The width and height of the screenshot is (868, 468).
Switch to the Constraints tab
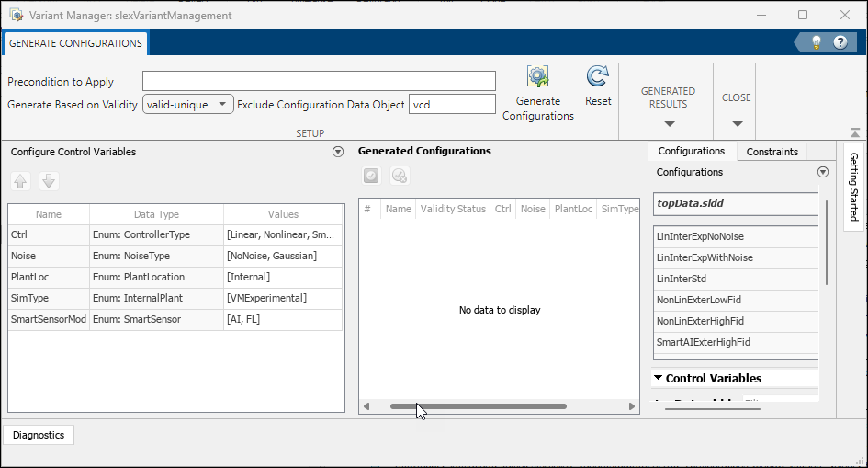772,152
